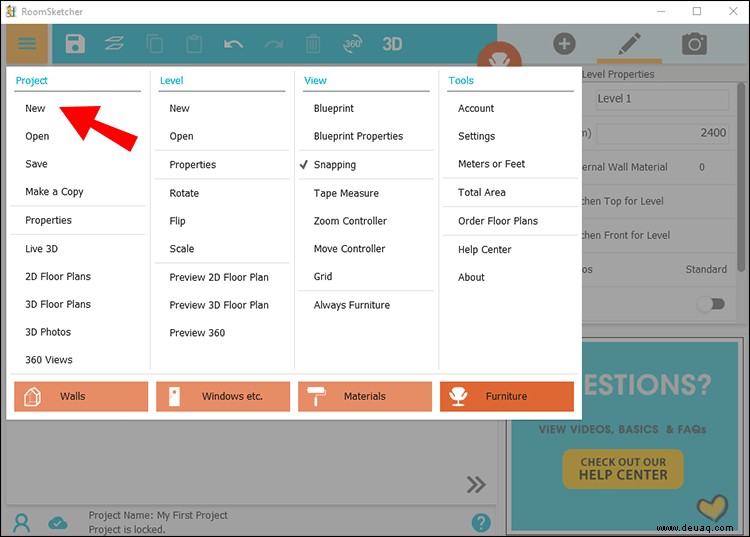Select New under Project menu
The height and width of the screenshot is (537, 750).
coord(35,109)
